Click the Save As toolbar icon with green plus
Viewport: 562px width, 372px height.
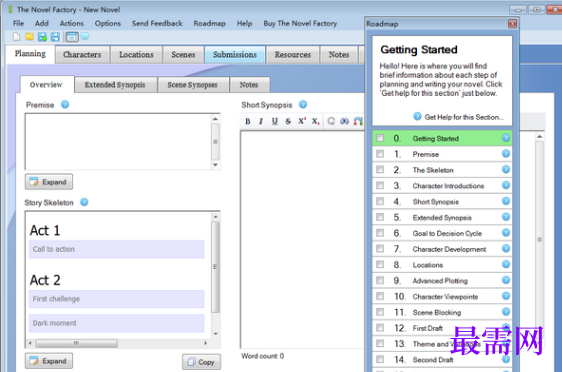(x=42, y=37)
